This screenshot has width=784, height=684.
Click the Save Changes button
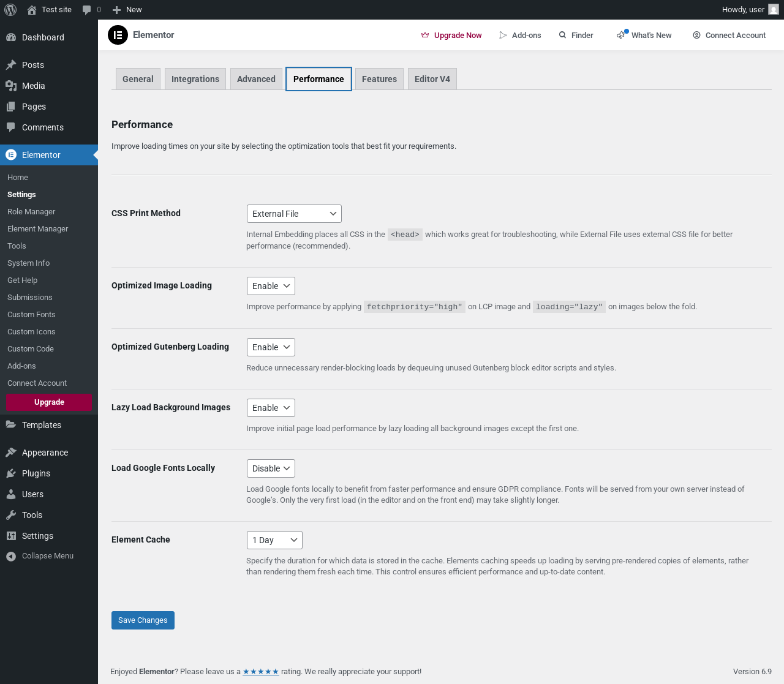(x=143, y=620)
